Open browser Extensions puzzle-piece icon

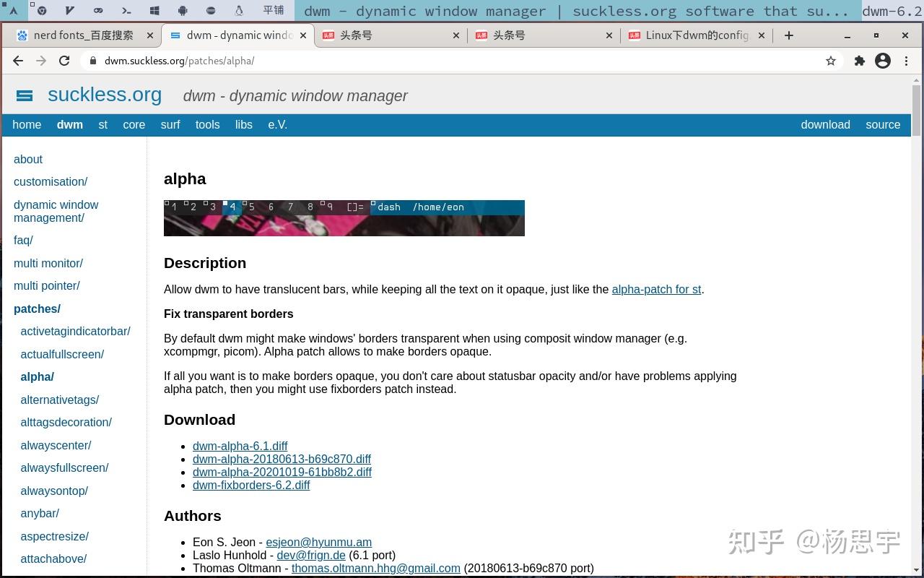click(x=859, y=61)
